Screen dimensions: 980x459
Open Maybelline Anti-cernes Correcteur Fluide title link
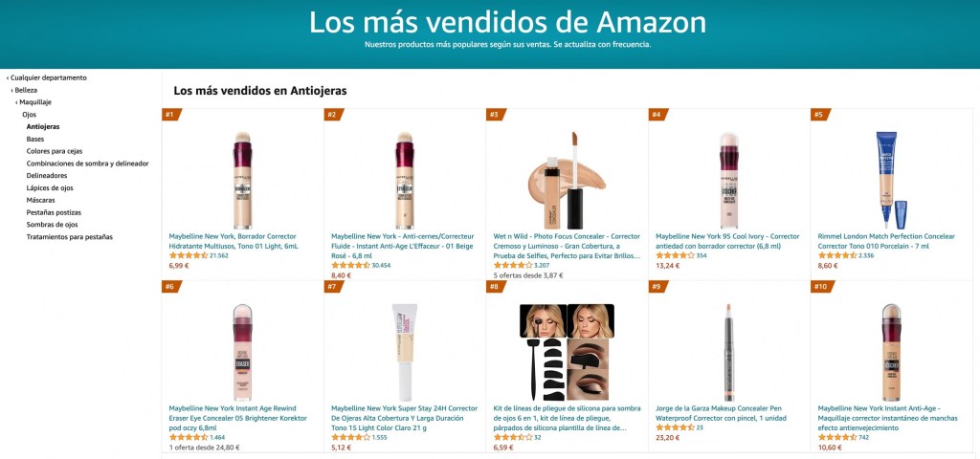click(403, 246)
